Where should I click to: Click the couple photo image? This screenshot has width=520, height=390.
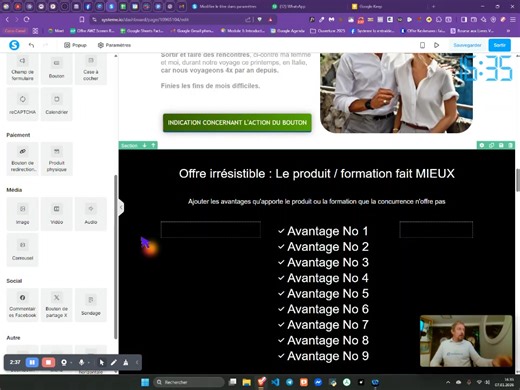(396, 93)
